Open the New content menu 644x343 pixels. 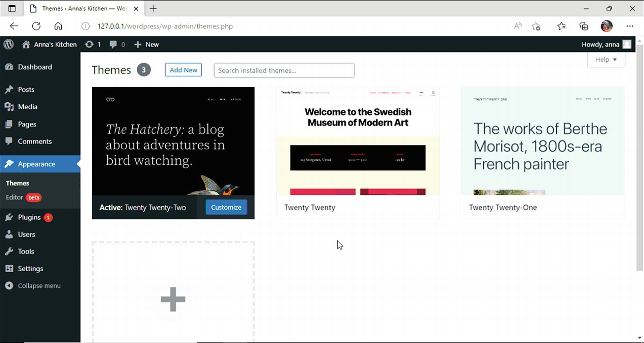(147, 44)
